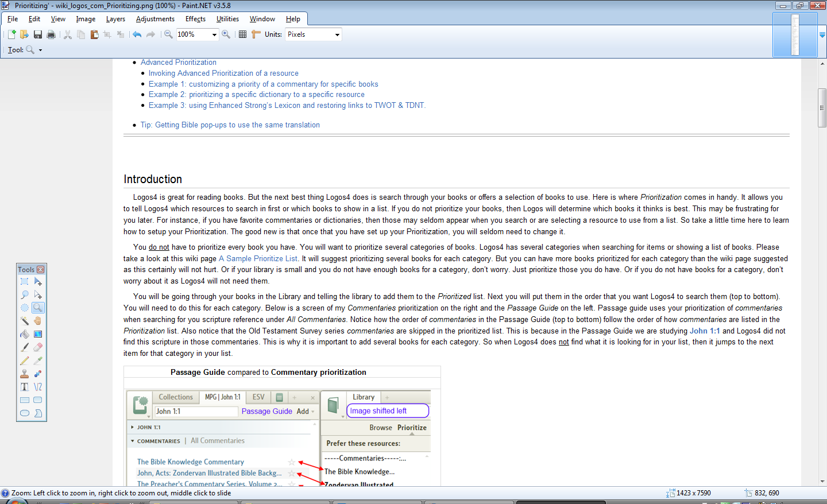Open the Utilities menu
The height and width of the screenshot is (504, 827).
[227, 19]
